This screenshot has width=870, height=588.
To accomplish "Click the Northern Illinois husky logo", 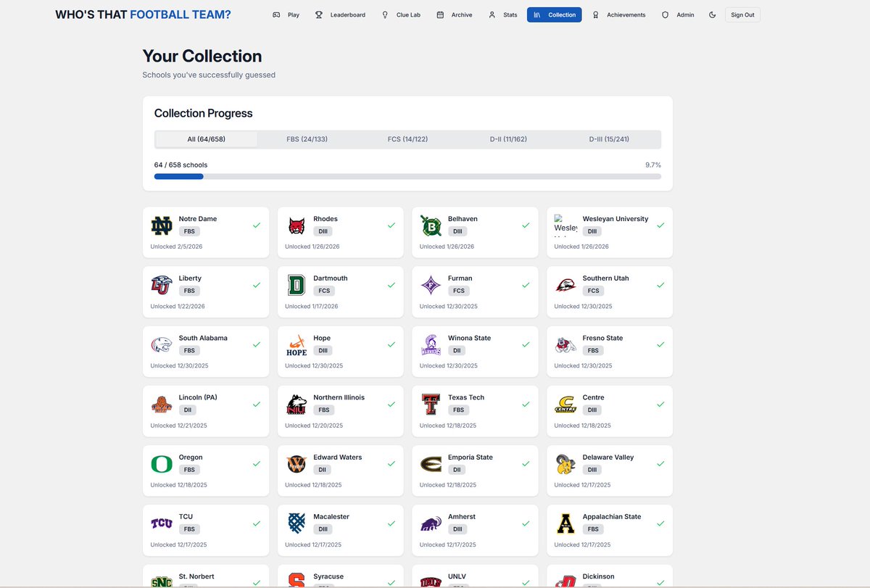I will coord(296,405).
